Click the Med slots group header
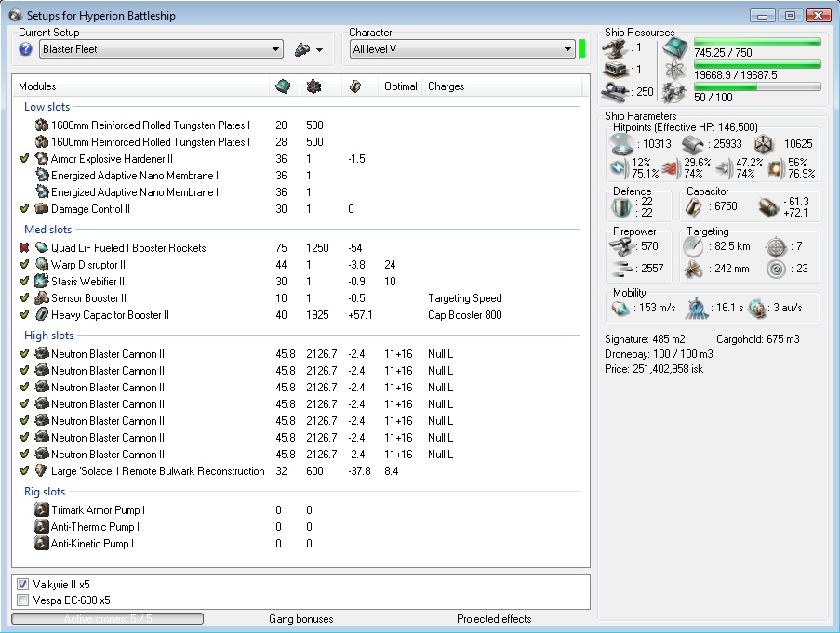The height and width of the screenshot is (633, 840). pos(47,229)
